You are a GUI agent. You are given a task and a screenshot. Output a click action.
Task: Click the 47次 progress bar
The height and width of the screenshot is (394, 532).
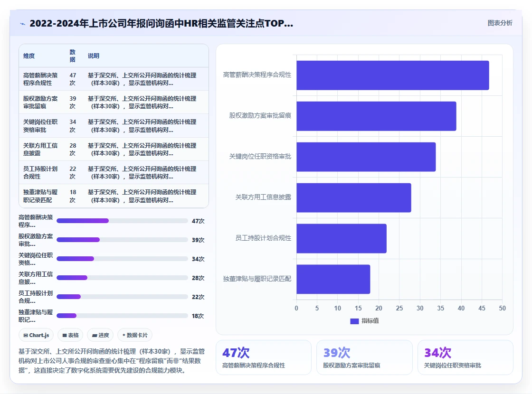coord(122,221)
